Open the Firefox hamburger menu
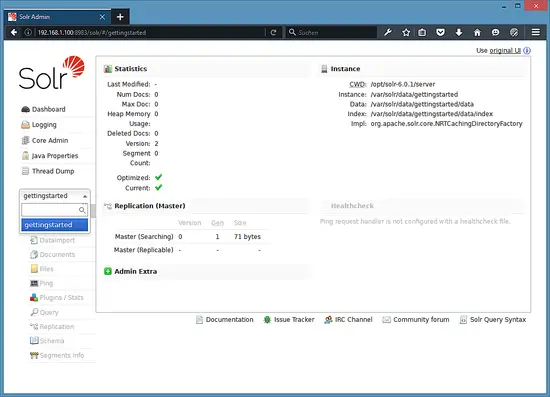 (x=535, y=32)
